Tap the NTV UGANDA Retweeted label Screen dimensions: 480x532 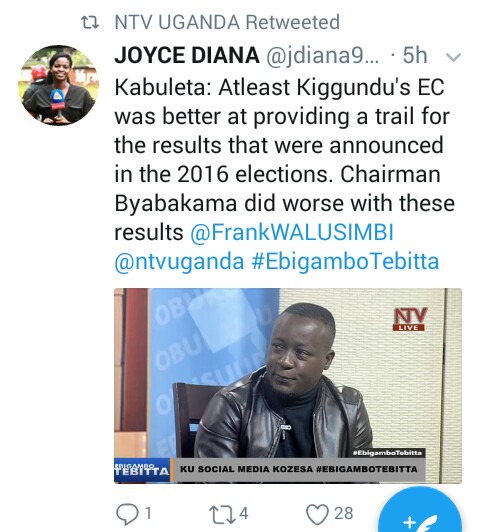(x=227, y=22)
